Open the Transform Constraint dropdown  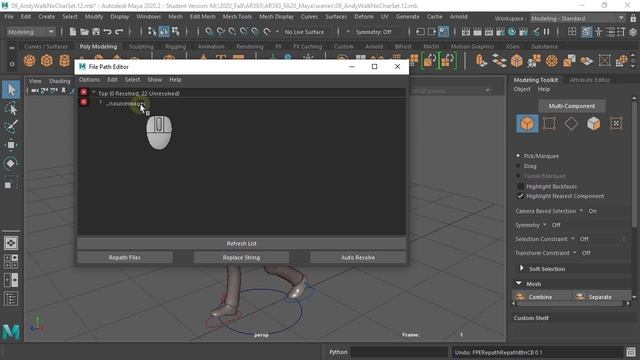[575, 253]
